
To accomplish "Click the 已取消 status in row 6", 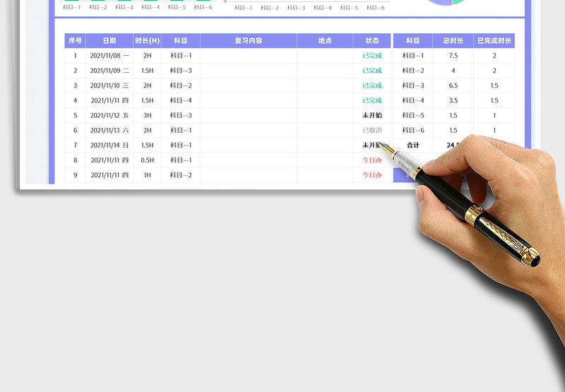I will tap(371, 131).
